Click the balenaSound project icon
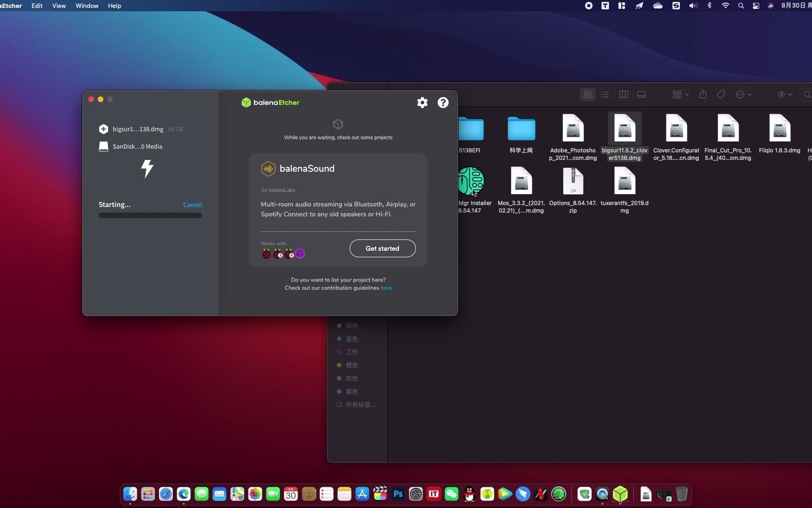812x508 pixels. point(268,168)
